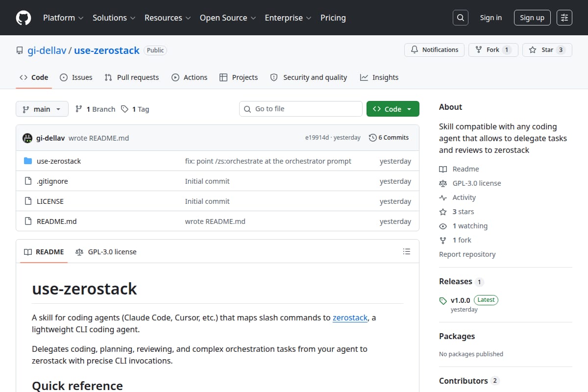Select the README tab in file viewer
This screenshot has height=392, width=588.
(44, 252)
